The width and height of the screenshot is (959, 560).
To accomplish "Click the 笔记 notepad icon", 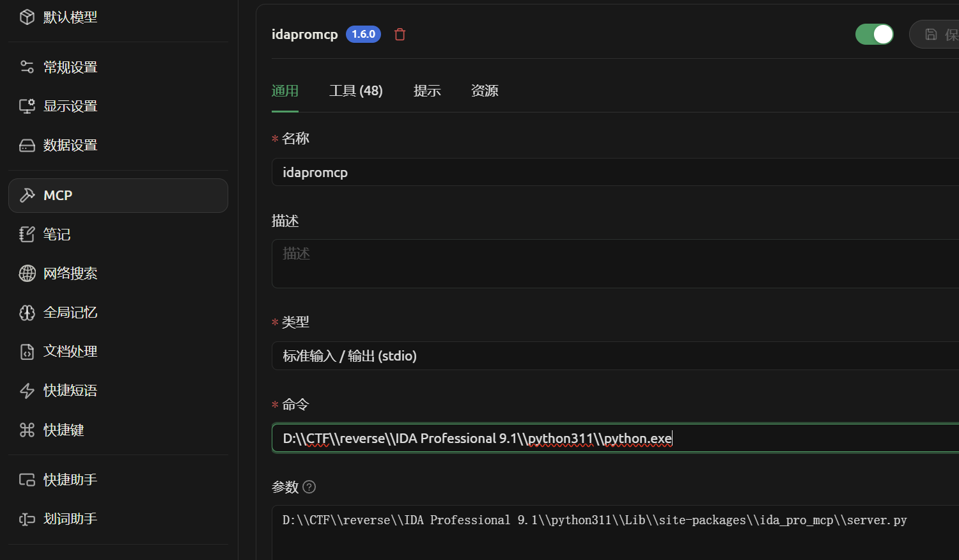I will click(27, 235).
